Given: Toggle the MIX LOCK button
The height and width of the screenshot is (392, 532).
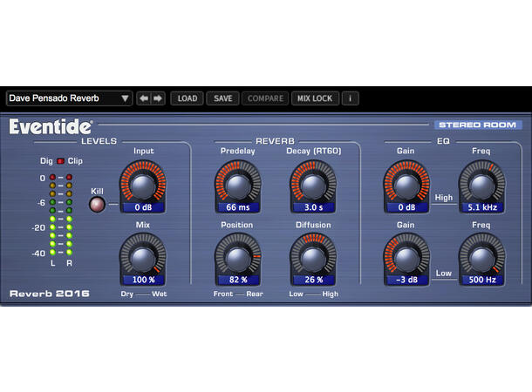Looking at the screenshot, I should (315, 98).
